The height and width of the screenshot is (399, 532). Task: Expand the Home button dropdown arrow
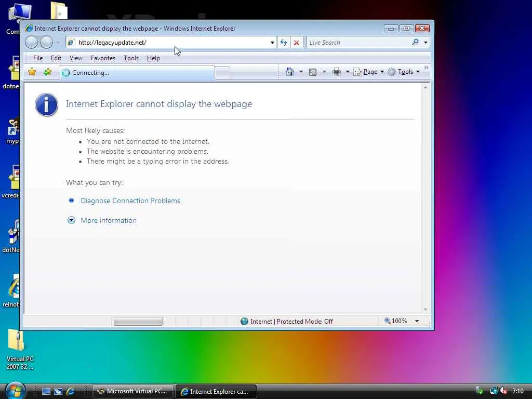tap(301, 72)
